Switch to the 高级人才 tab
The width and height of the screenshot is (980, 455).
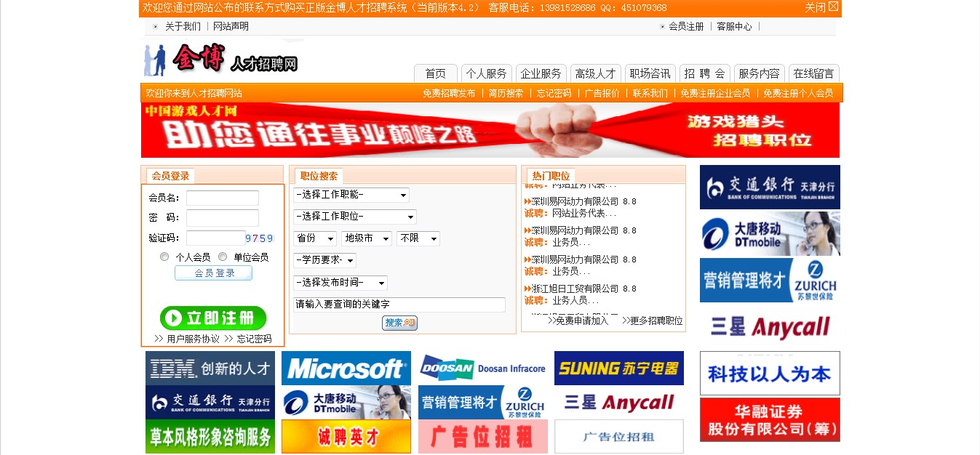(596, 73)
